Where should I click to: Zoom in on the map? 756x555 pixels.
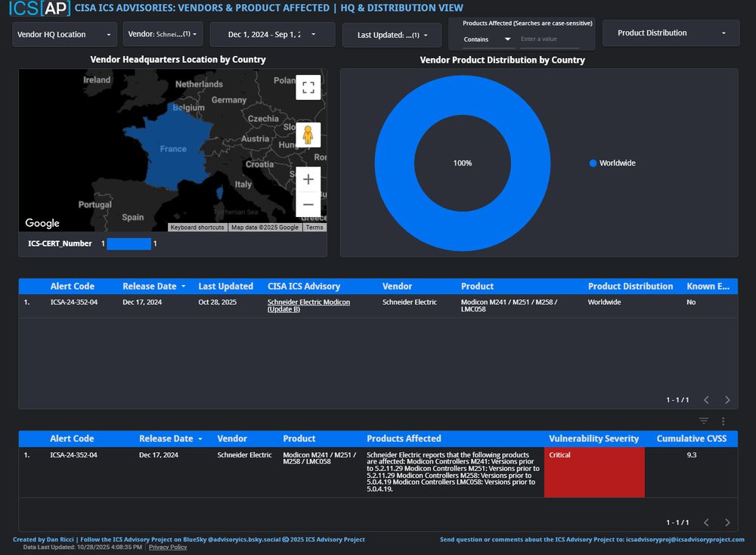(x=308, y=179)
